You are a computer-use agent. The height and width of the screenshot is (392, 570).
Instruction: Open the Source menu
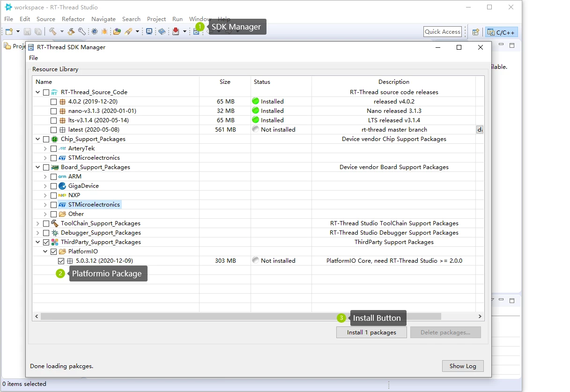coord(46,19)
